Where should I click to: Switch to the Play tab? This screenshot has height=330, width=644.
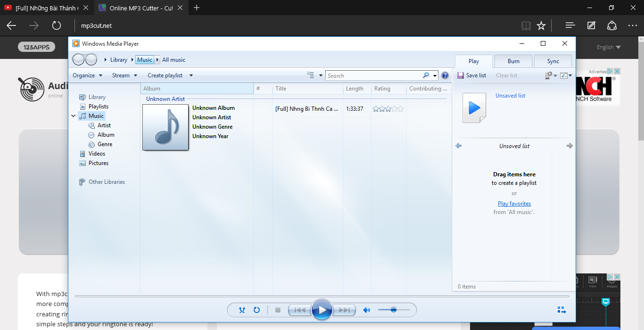(474, 61)
